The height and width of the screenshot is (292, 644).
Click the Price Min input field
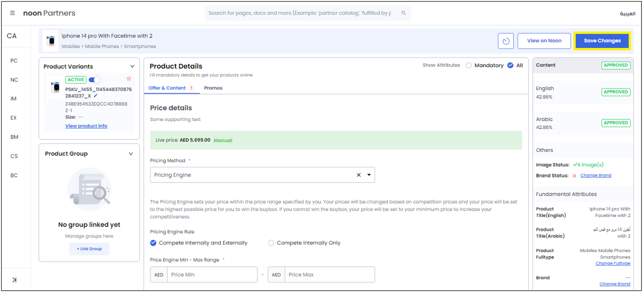click(212, 275)
